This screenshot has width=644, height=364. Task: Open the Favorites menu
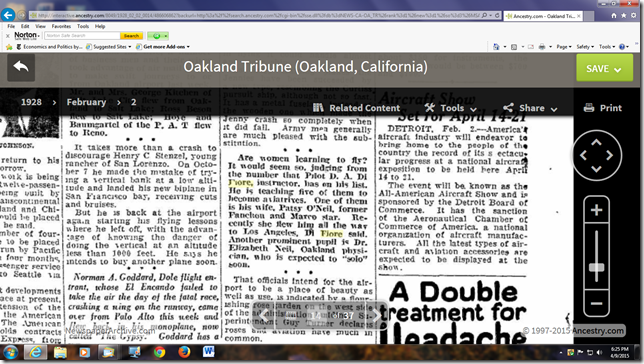[x=61, y=26]
